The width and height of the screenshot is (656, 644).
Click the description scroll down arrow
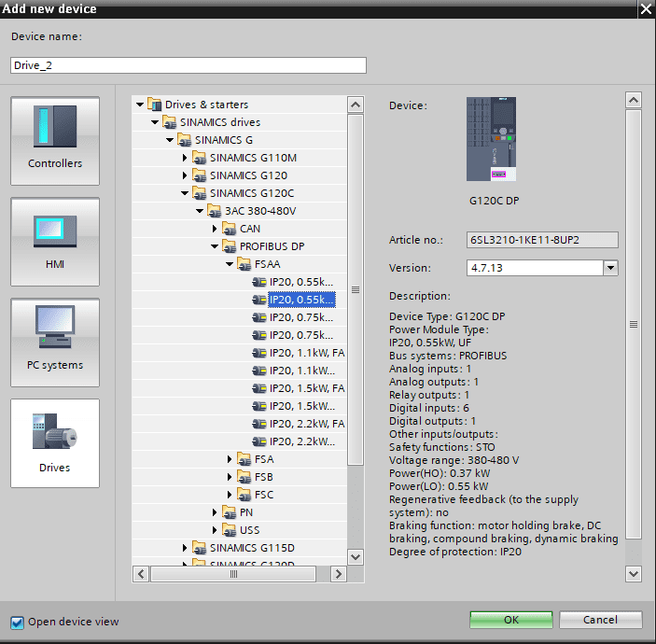tap(634, 574)
